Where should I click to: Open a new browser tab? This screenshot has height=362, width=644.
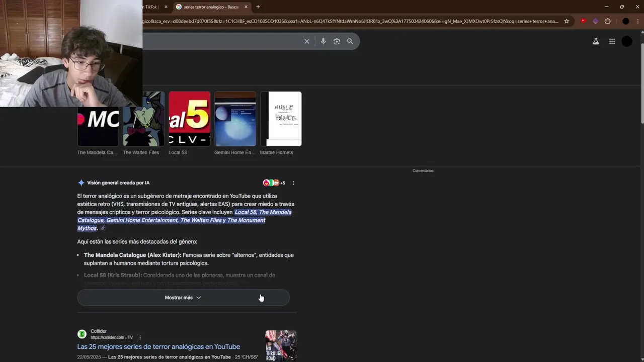pos(258,7)
